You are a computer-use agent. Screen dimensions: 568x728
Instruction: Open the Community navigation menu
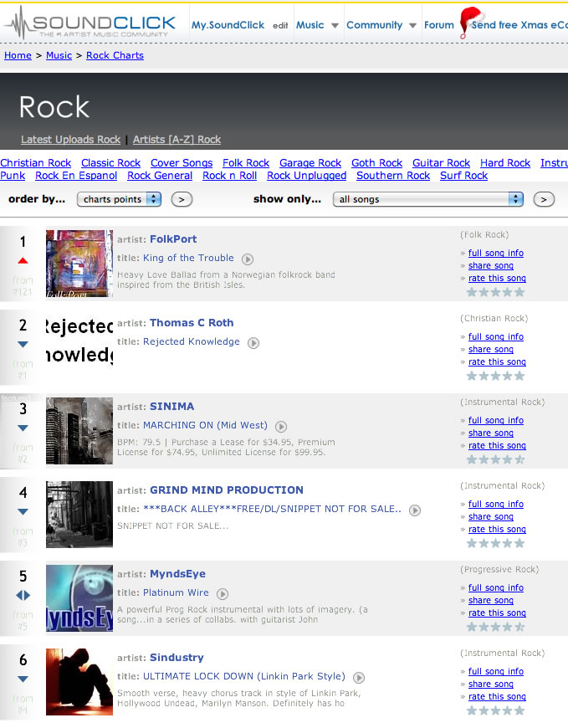pos(375,25)
